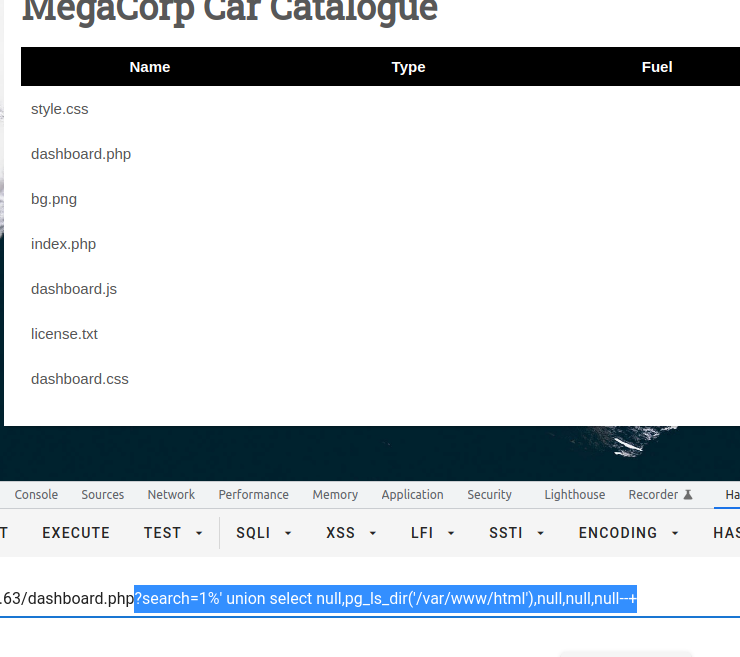Click the dashboard.css table entry
This screenshot has height=657, width=740.
pyautogui.click(x=80, y=379)
